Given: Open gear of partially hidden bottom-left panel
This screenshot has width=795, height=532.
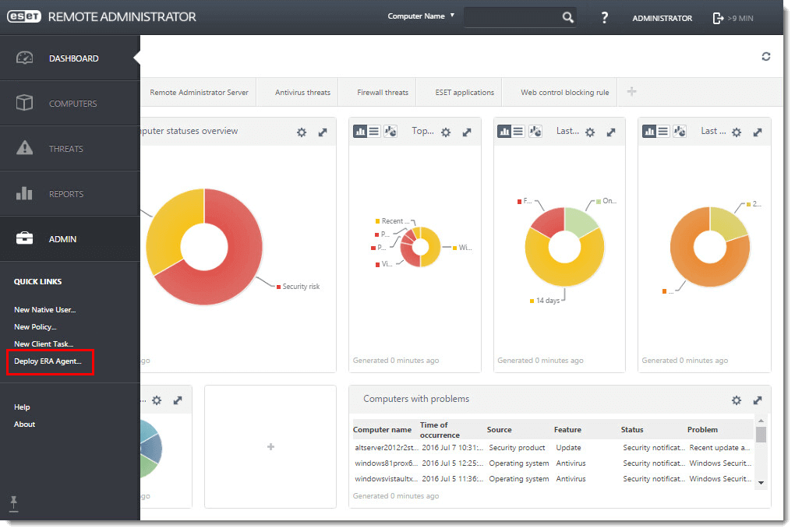Looking at the screenshot, I should click(157, 400).
